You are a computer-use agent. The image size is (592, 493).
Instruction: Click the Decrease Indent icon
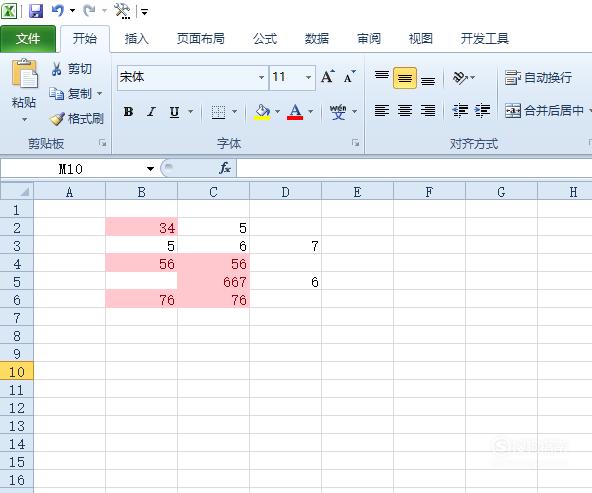pyautogui.click(x=460, y=111)
